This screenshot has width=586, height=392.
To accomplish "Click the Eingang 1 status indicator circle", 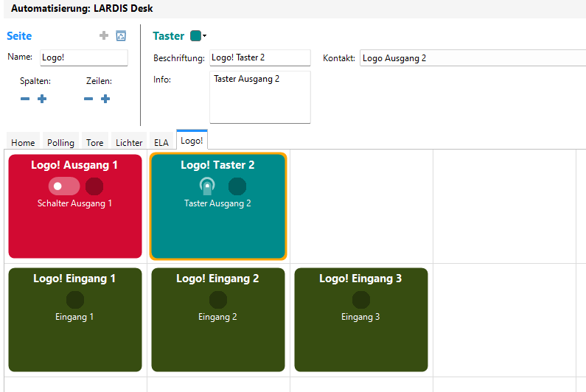I will click(x=75, y=300).
